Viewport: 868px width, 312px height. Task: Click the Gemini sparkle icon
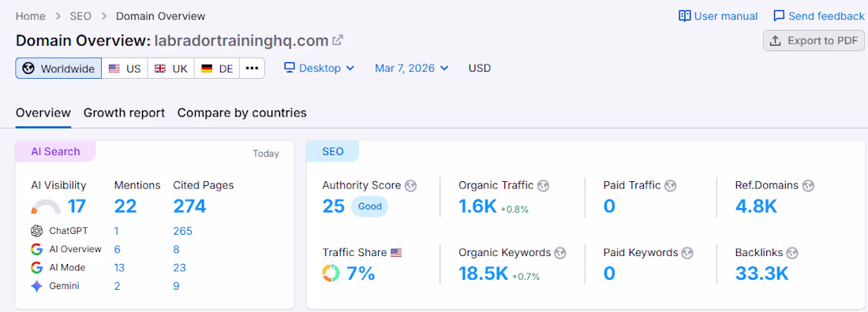click(x=37, y=286)
